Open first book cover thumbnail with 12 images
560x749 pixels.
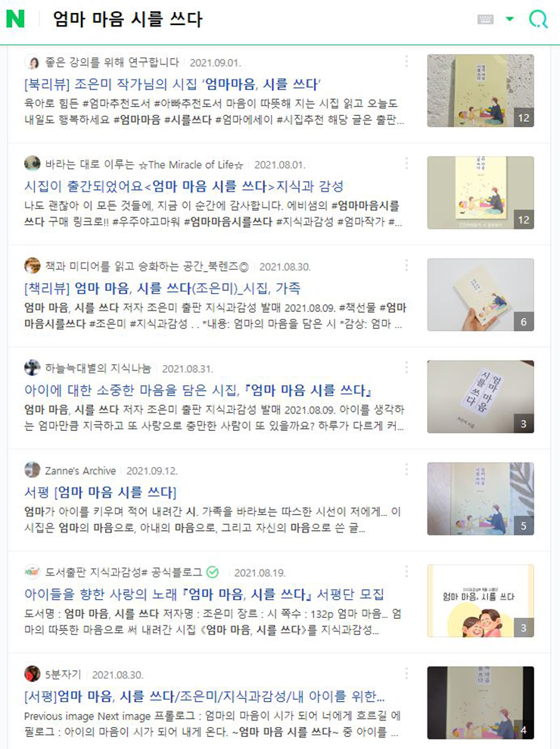[x=481, y=91]
